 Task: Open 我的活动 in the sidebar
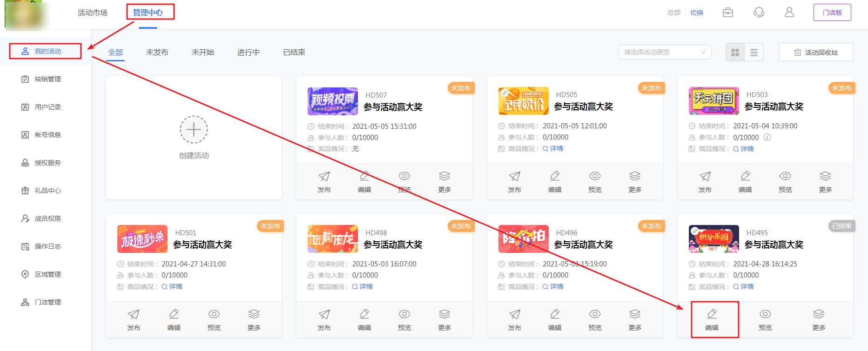point(46,51)
